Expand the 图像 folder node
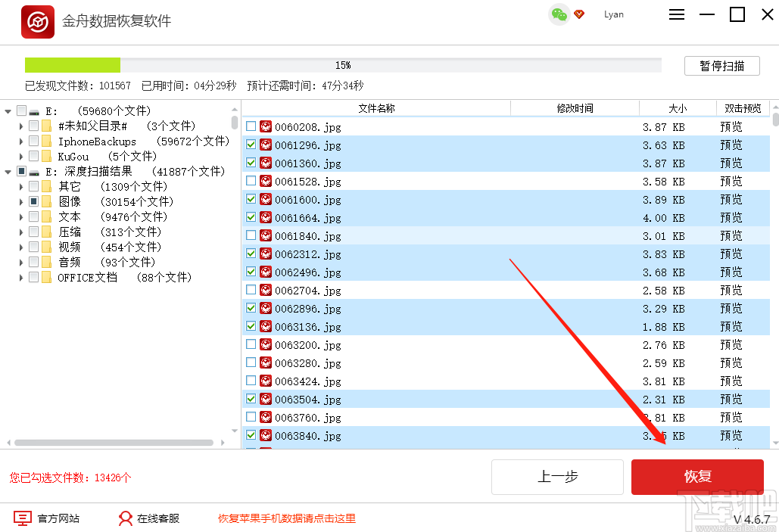 (x=21, y=201)
